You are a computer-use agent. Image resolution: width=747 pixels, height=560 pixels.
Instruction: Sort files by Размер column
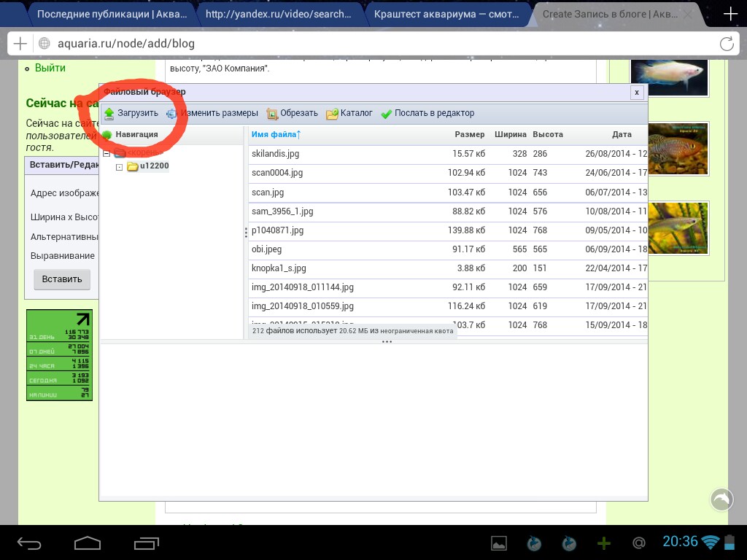(x=469, y=134)
